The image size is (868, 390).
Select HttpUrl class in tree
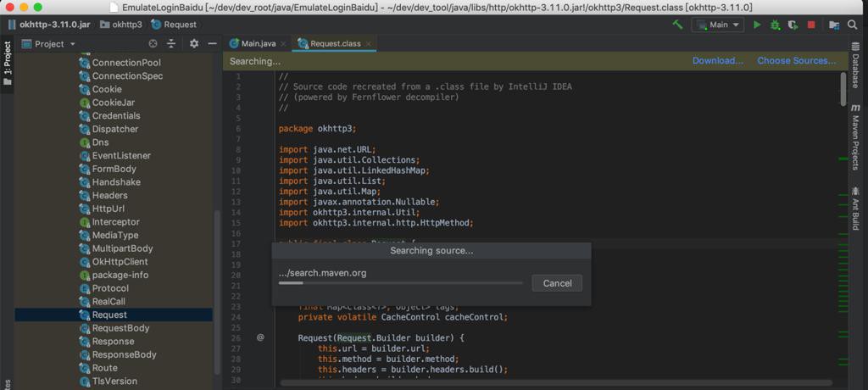tap(102, 209)
